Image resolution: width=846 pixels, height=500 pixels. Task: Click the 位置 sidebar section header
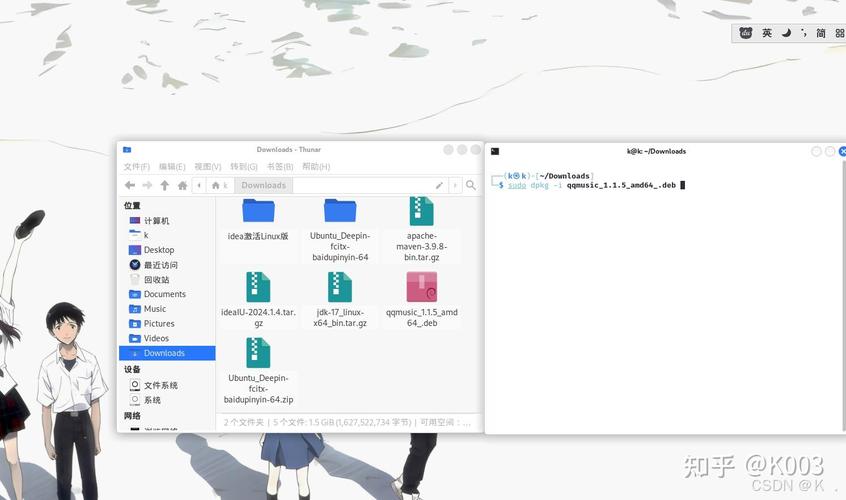pyautogui.click(x=132, y=206)
